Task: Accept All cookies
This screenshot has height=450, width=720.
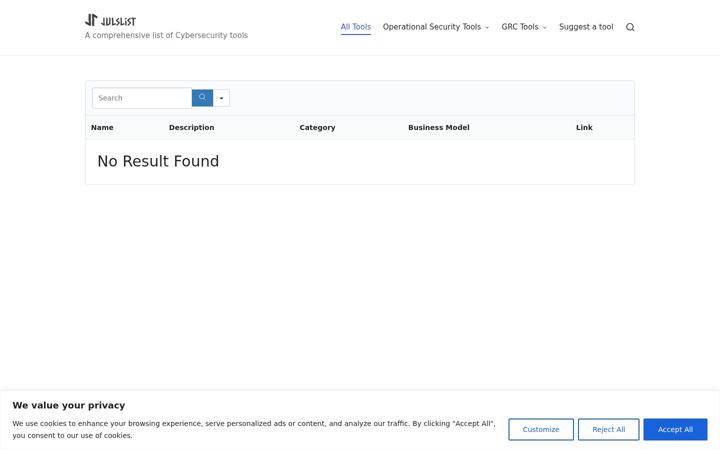Action: pos(675,429)
